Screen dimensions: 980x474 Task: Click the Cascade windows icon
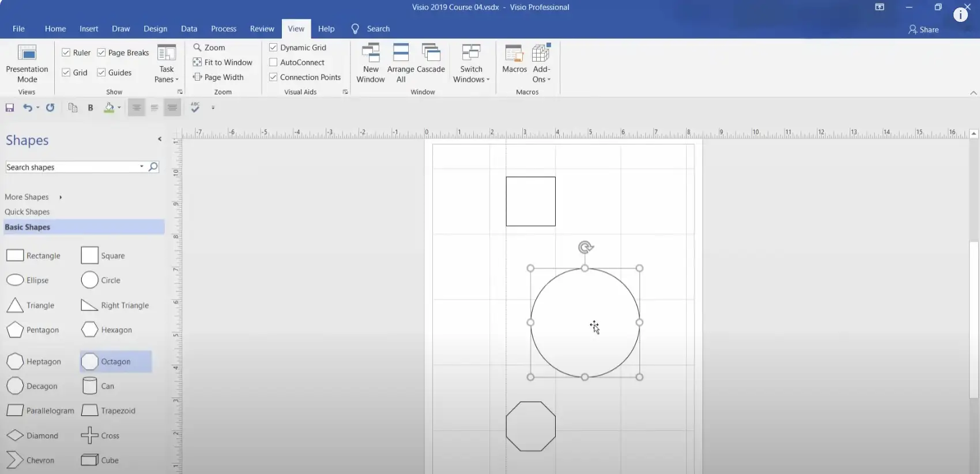[x=431, y=54]
